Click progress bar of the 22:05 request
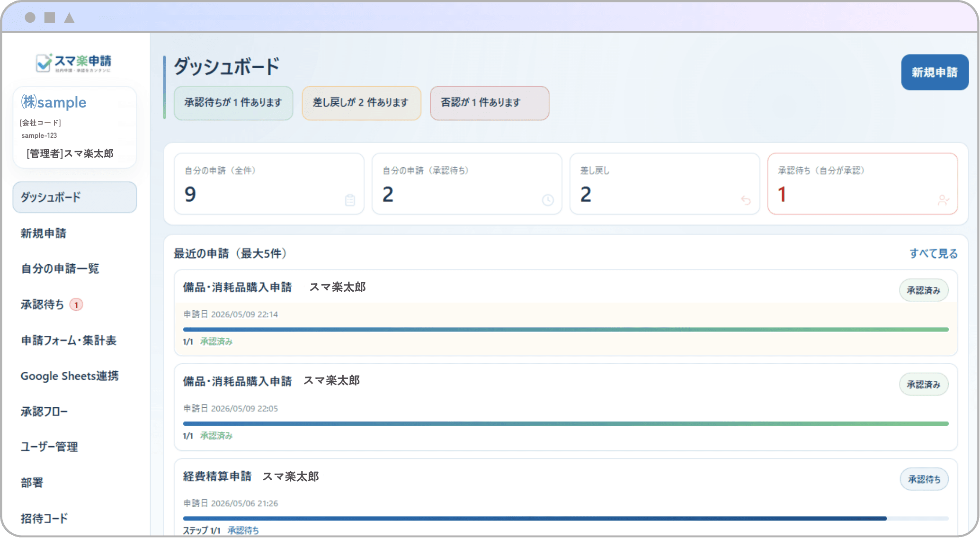This screenshot has width=980, height=538. point(566,423)
